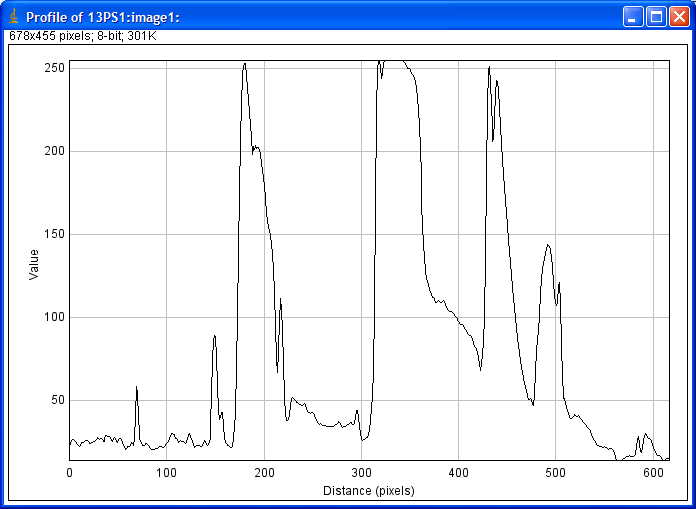
Task: Click the ImageJ microscope icon in title bar
Action: point(13,17)
